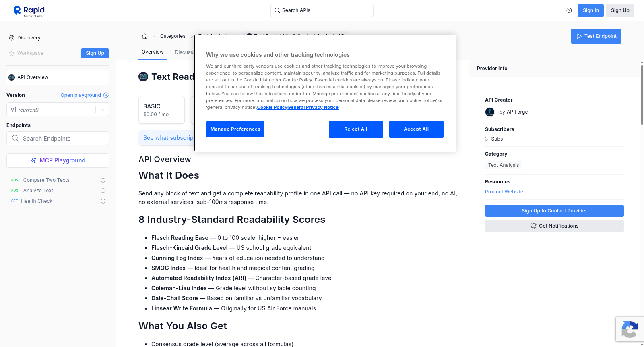This screenshot has height=347, width=644.
Task: Open Discovery in the sidebar
Action: pos(29,38)
